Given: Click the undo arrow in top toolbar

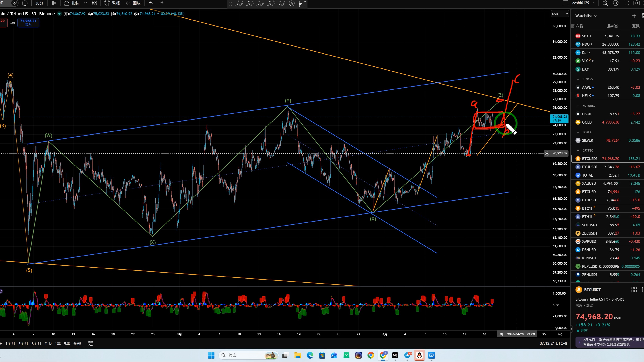Looking at the screenshot, I should coord(151,3).
